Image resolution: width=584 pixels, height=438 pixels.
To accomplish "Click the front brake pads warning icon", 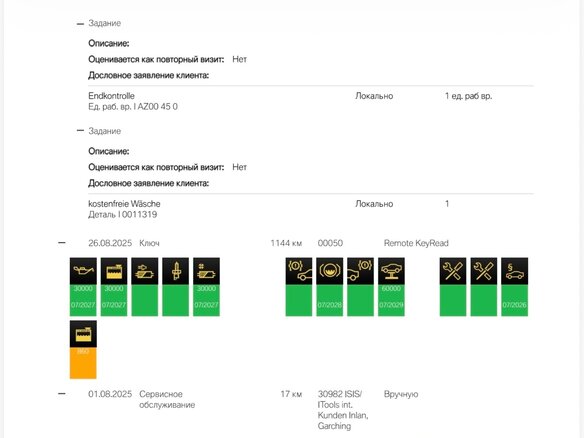I will (299, 271).
